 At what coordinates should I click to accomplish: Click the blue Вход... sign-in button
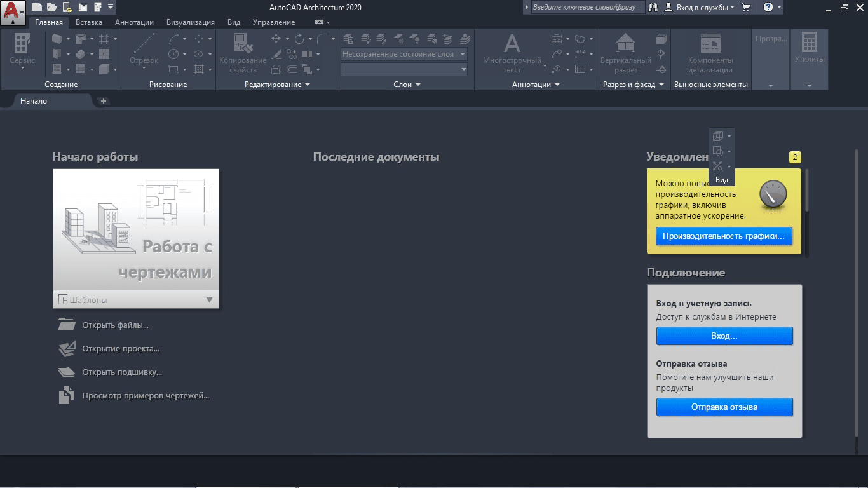pyautogui.click(x=724, y=335)
